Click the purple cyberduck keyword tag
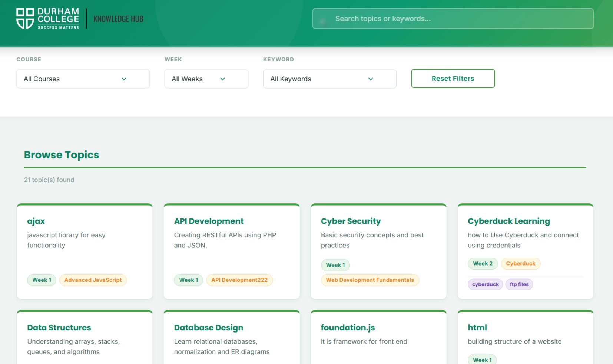Screen dimensions: 613x364 (486, 284)
